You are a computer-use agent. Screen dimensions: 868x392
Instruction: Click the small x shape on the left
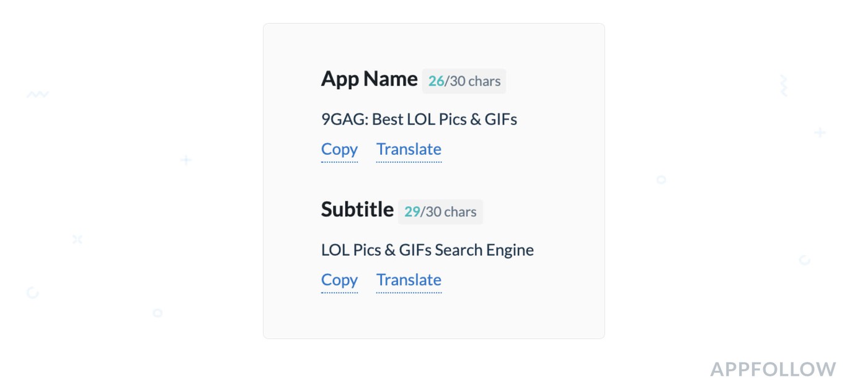77,239
